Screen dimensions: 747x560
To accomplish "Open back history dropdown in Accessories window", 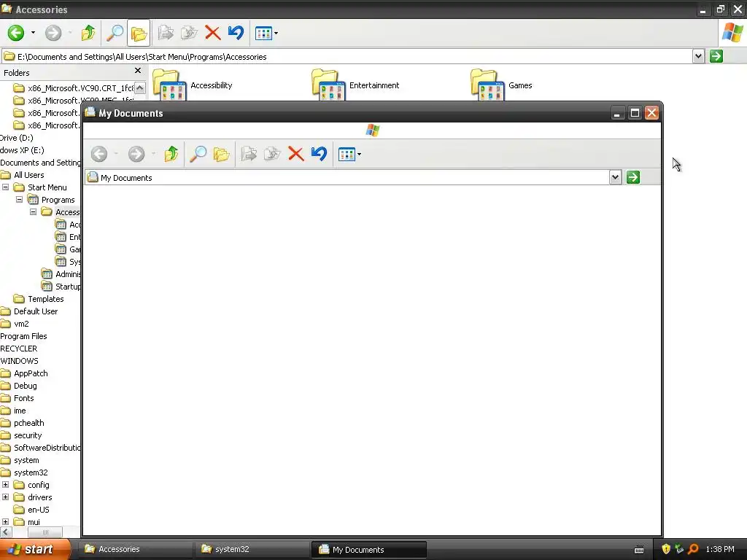I will pos(33,33).
